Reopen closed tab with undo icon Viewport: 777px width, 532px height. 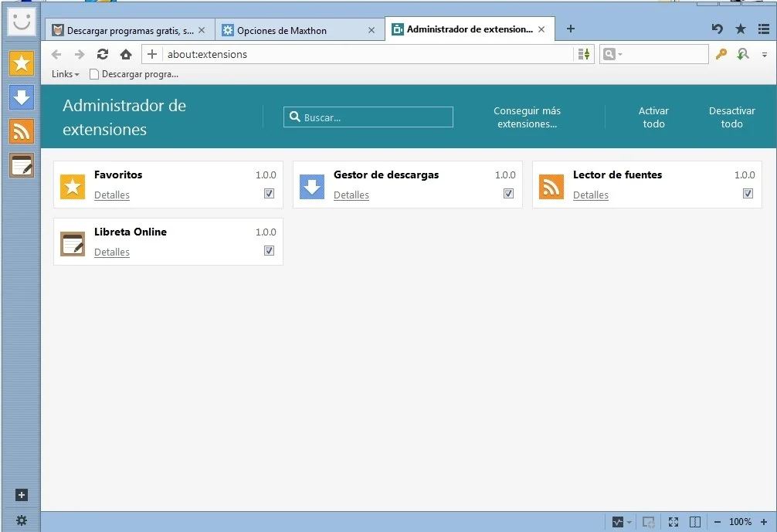tap(717, 29)
